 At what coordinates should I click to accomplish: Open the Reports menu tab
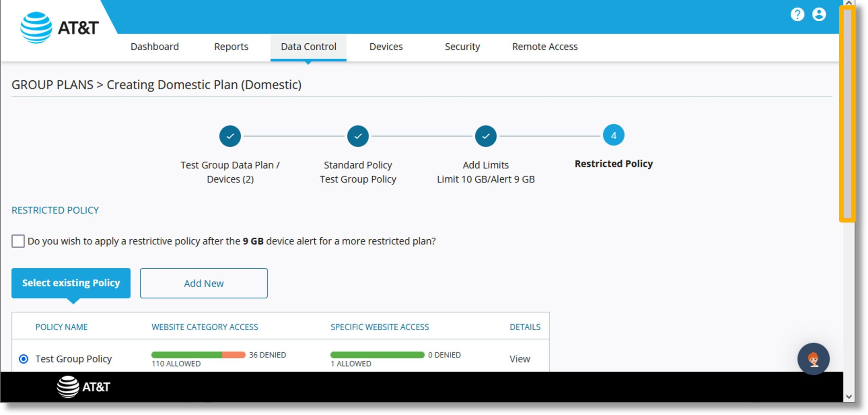[x=231, y=46]
